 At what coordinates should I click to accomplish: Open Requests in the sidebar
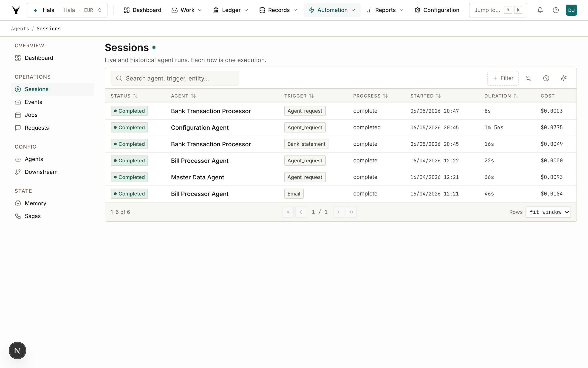[52, 128]
